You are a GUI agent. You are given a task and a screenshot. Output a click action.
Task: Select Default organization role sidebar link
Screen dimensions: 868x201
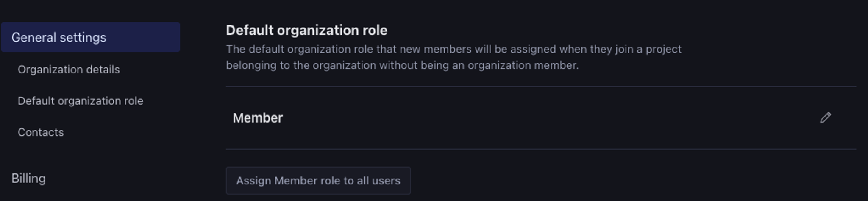(x=81, y=101)
